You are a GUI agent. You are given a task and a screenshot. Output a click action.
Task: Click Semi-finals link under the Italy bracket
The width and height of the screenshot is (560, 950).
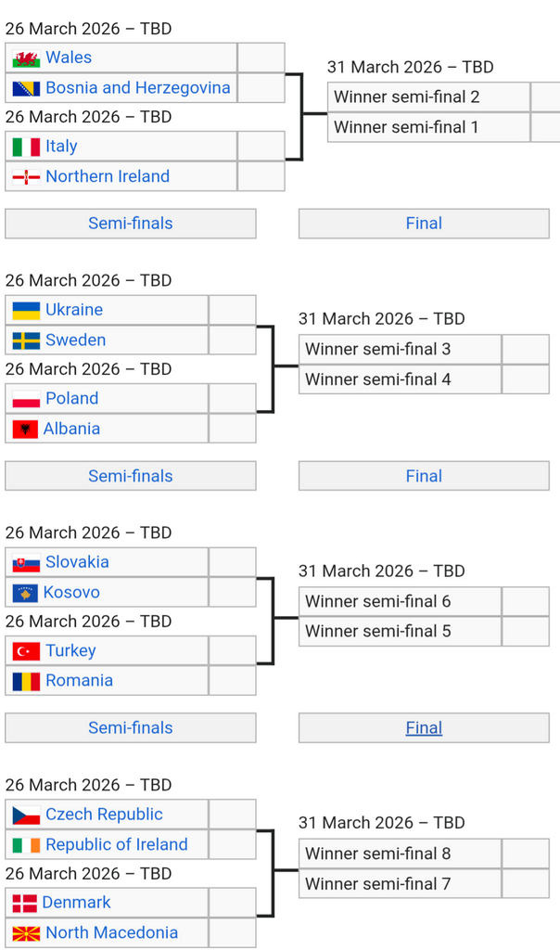click(130, 224)
